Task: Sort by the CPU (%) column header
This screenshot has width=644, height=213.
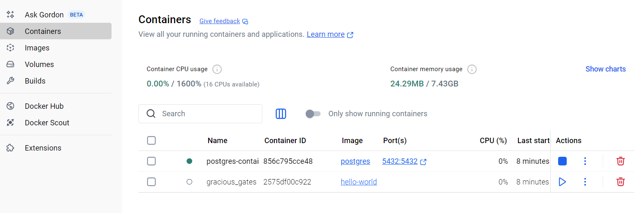Action: [493, 141]
